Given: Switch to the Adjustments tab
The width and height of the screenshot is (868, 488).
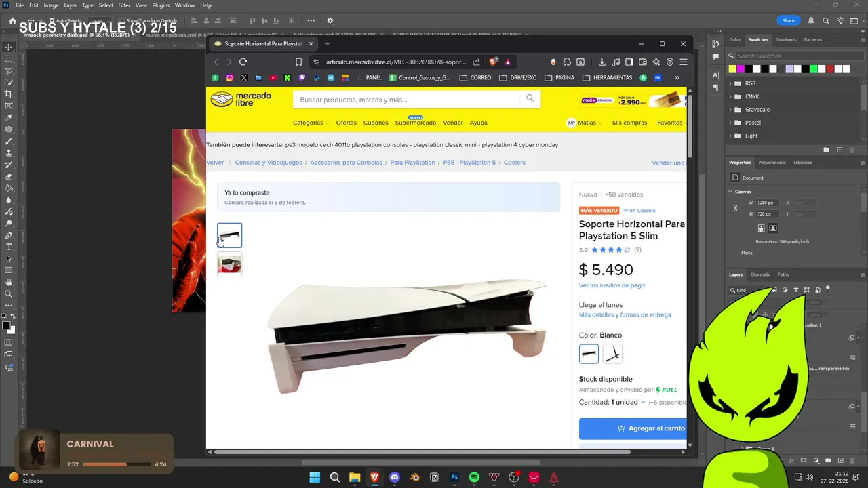Looking at the screenshot, I should [772, 163].
